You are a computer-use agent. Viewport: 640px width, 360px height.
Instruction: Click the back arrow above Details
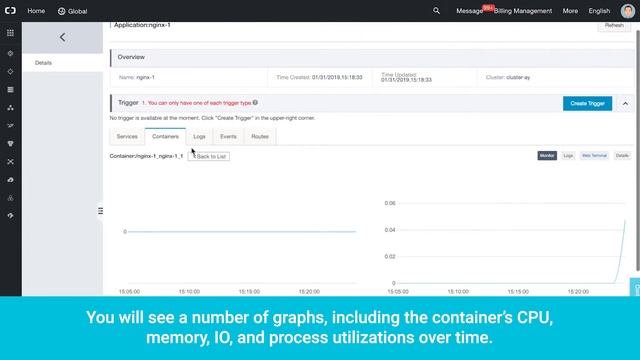tap(62, 37)
